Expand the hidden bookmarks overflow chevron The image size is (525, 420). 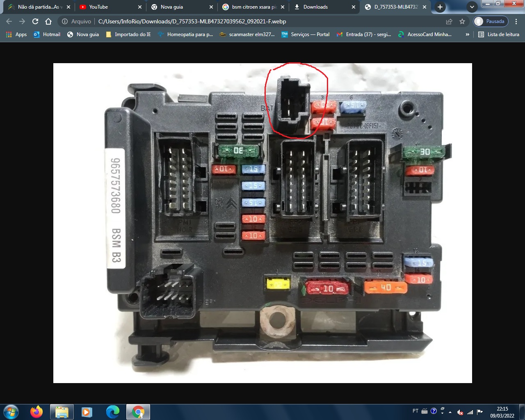[467, 34]
